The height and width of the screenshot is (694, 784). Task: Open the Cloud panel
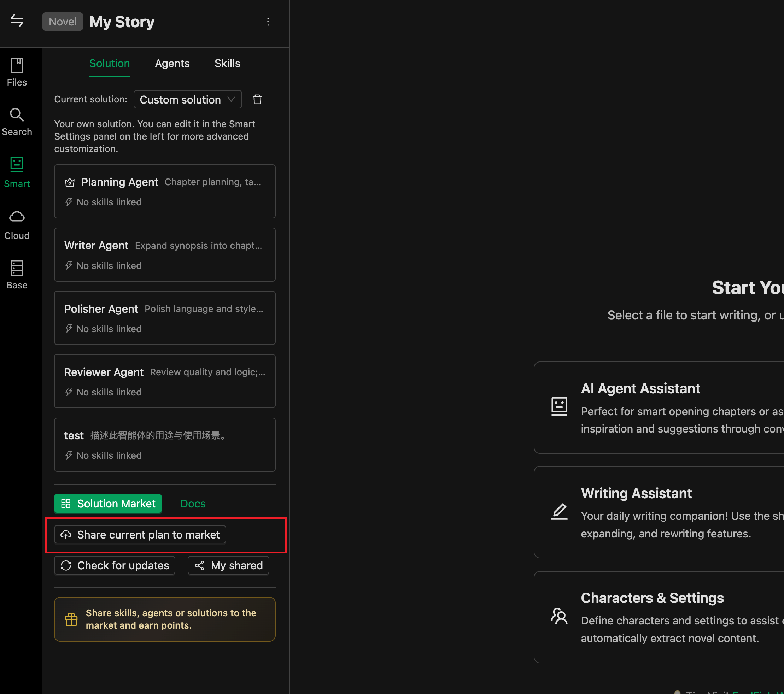[x=17, y=225]
